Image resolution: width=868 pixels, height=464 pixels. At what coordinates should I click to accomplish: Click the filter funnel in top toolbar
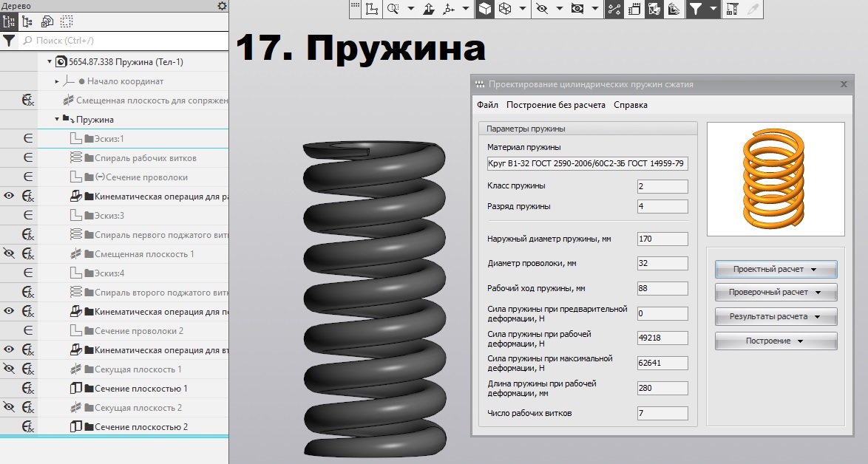(x=695, y=9)
